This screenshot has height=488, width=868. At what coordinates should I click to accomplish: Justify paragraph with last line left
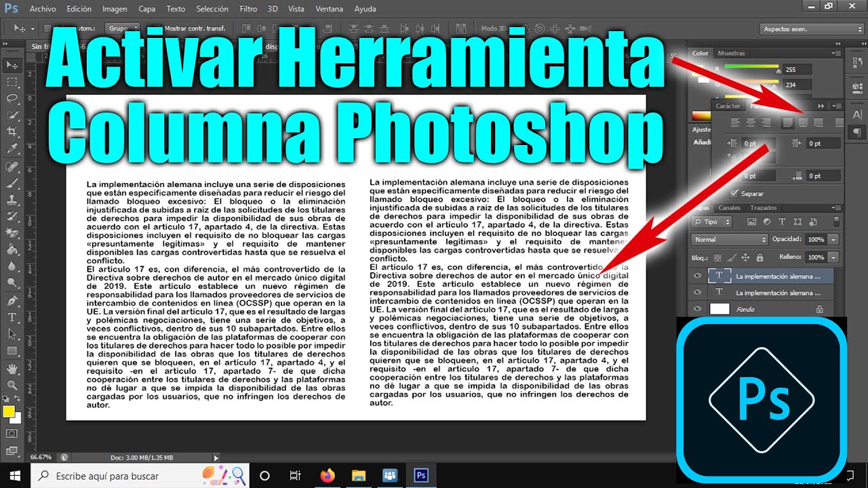[788, 123]
